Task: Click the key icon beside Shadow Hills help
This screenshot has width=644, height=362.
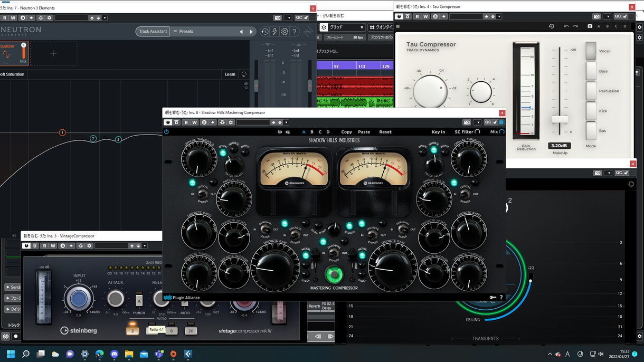Action: click(x=493, y=298)
